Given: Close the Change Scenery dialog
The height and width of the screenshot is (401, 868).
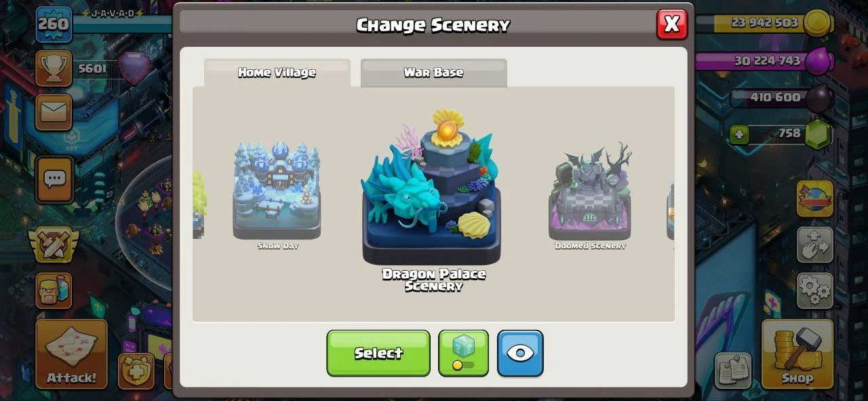Looking at the screenshot, I should pyautogui.click(x=672, y=24).
